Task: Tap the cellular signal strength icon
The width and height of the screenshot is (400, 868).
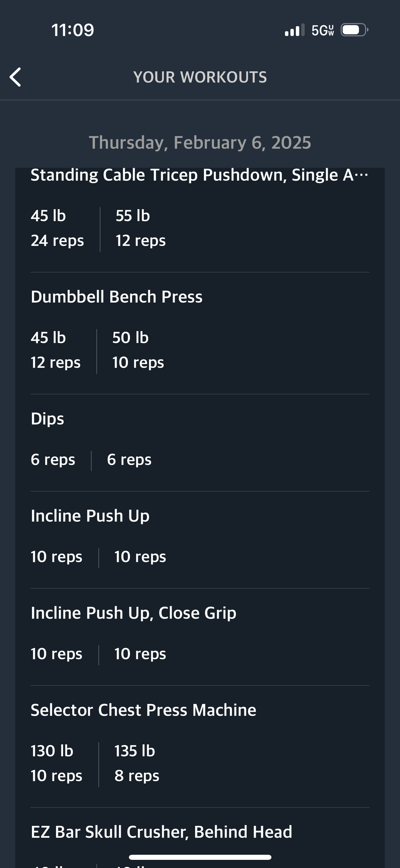Action: coord(295,30)
